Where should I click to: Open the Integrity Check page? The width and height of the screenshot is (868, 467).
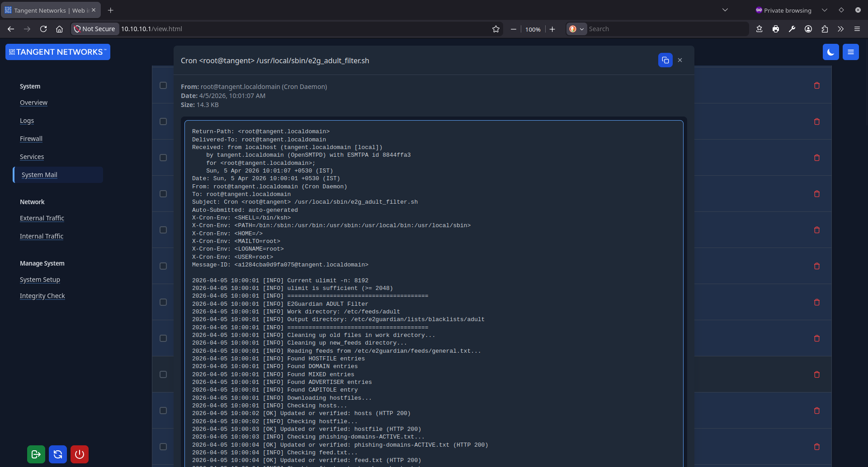42,296
